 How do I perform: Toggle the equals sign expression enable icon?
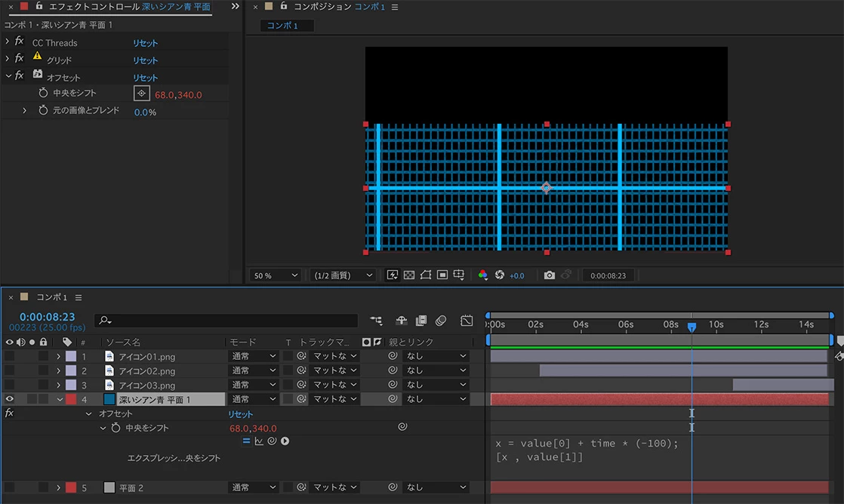[x=246, y=441]
